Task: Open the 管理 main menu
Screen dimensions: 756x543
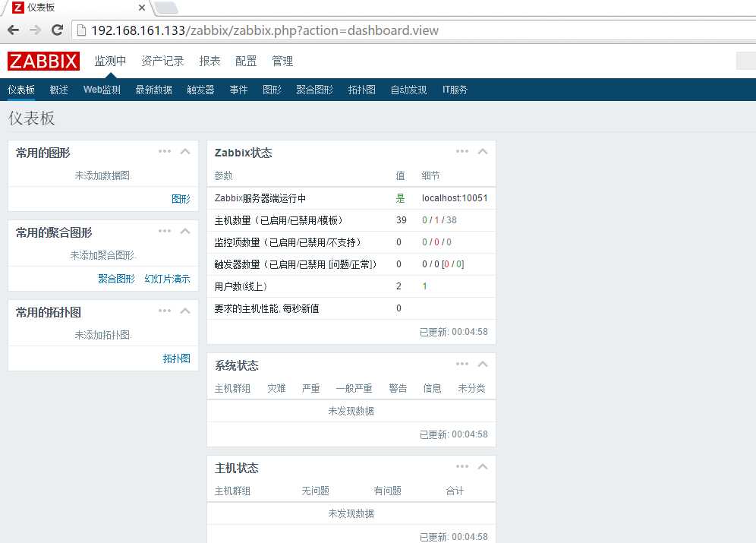Action: 282,62
